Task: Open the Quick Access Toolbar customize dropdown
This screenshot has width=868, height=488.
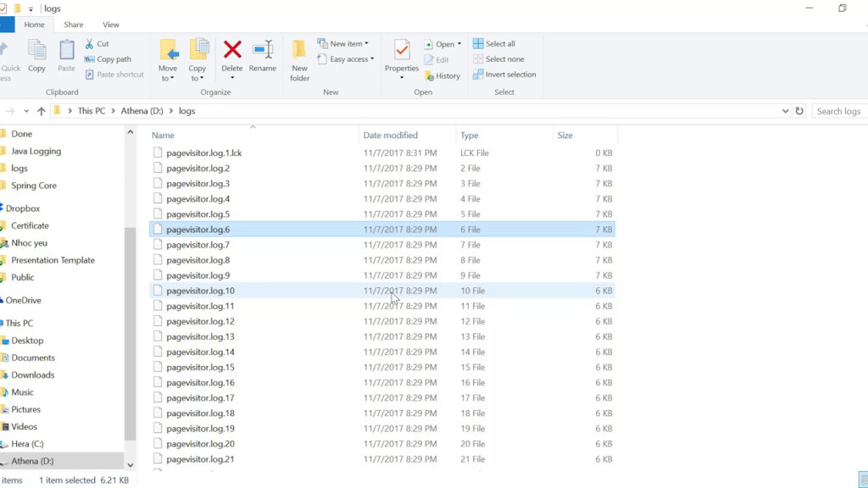Action: tap(31, 8)
